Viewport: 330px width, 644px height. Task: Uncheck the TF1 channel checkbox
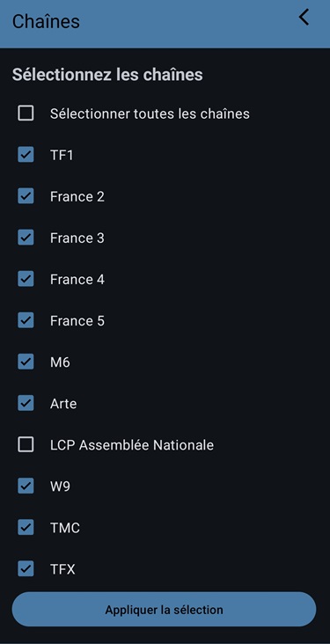[26, 155]
